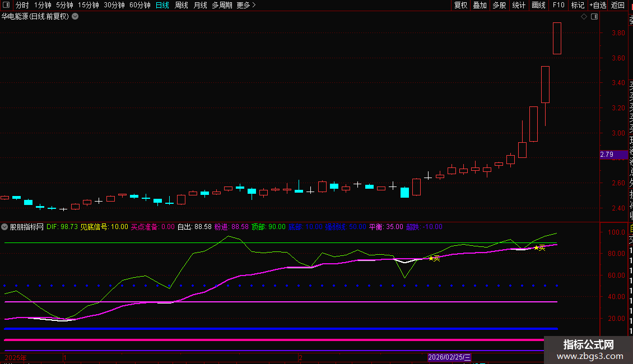This screenshot has height=364, width=633.
Task: Click the DIF: 98.73 value
Action: point(62,227)
